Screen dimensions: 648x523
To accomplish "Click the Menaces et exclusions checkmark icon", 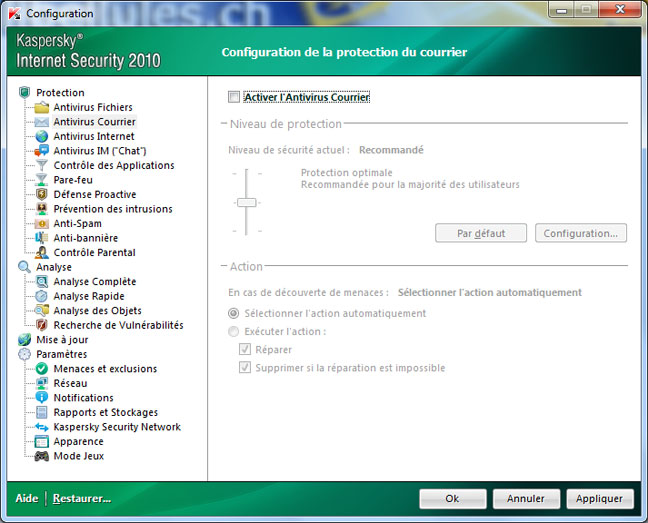I will (42, 368).
